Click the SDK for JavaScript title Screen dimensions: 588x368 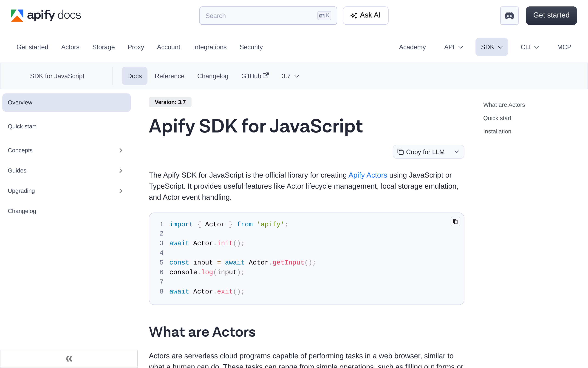(57, 76)
